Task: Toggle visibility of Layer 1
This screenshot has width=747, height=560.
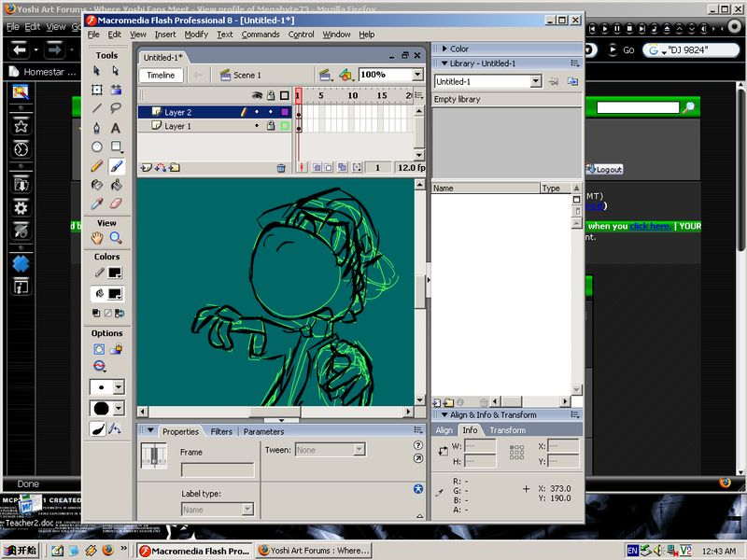Action: (x=257, y=126)
